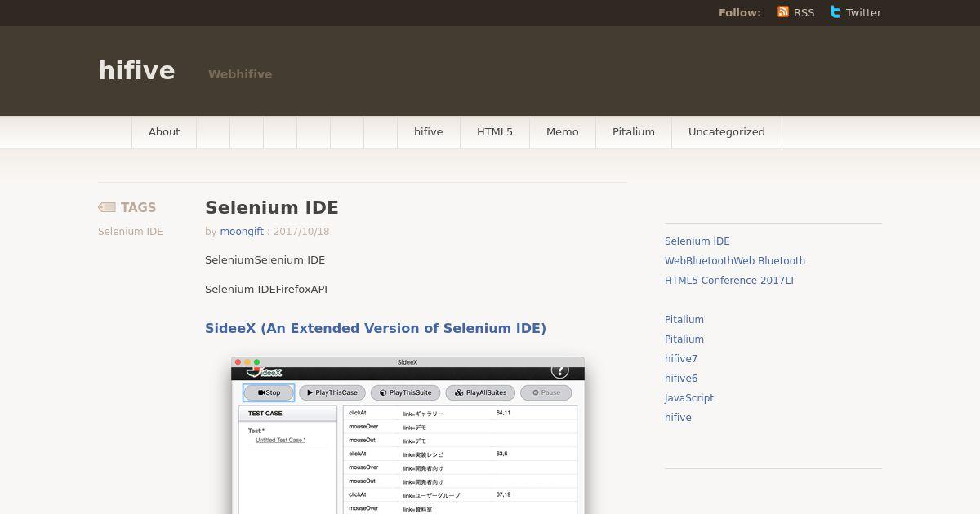Open the SideeX Extended Version link
The height and width of the screenshot is (514, 980).
376,328
